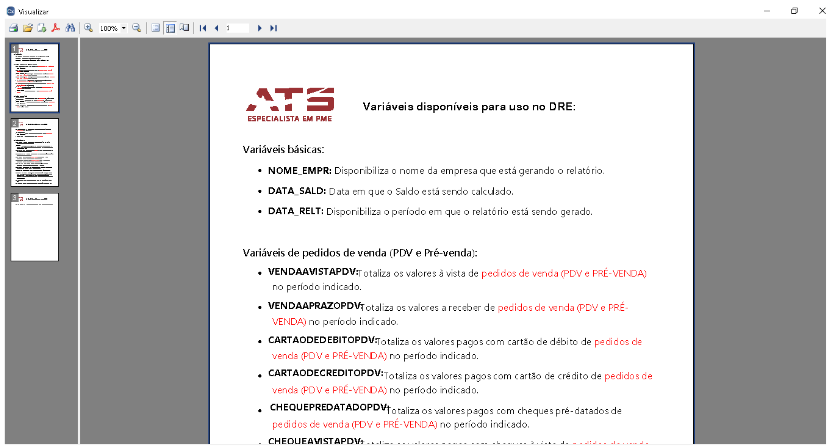Click the export document icon
The width and height of the screenshot is (834, 447).
point(41,28)
